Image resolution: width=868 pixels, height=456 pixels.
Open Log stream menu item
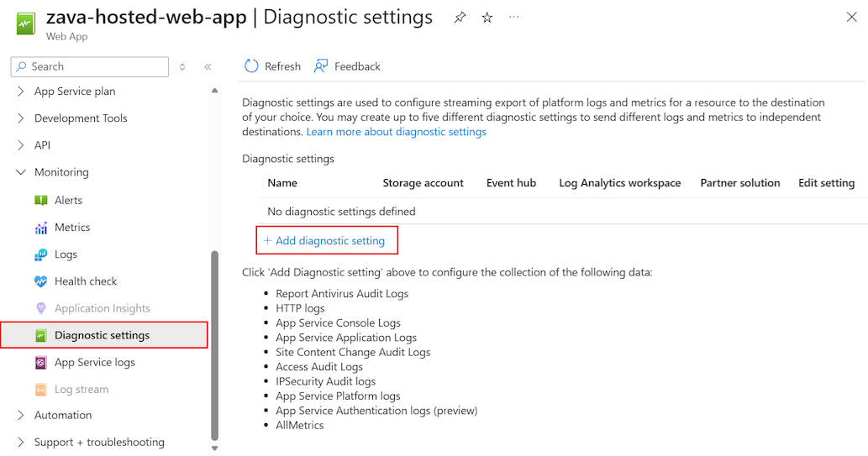point(82,390)
